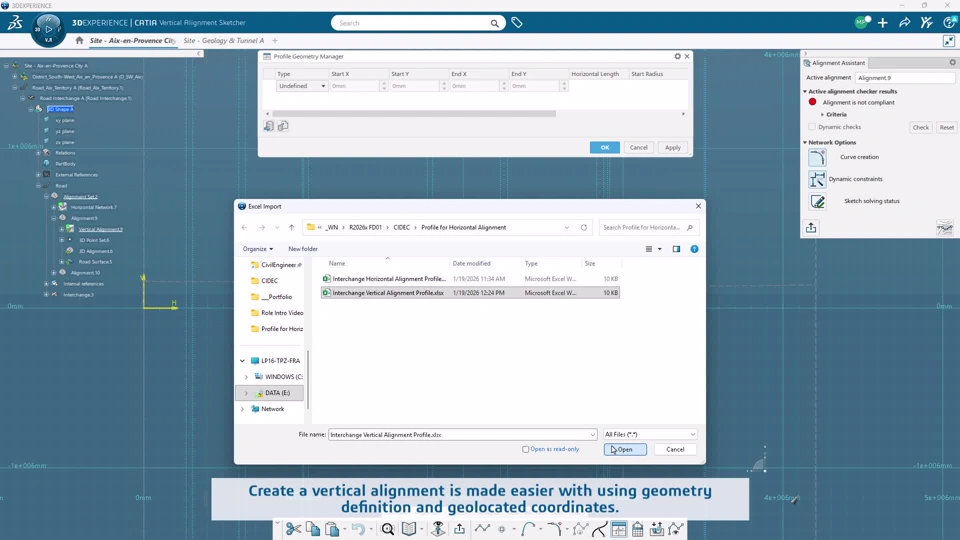
Task: Click the tag icon next to search bar
Action: click(x=517, y=23)
